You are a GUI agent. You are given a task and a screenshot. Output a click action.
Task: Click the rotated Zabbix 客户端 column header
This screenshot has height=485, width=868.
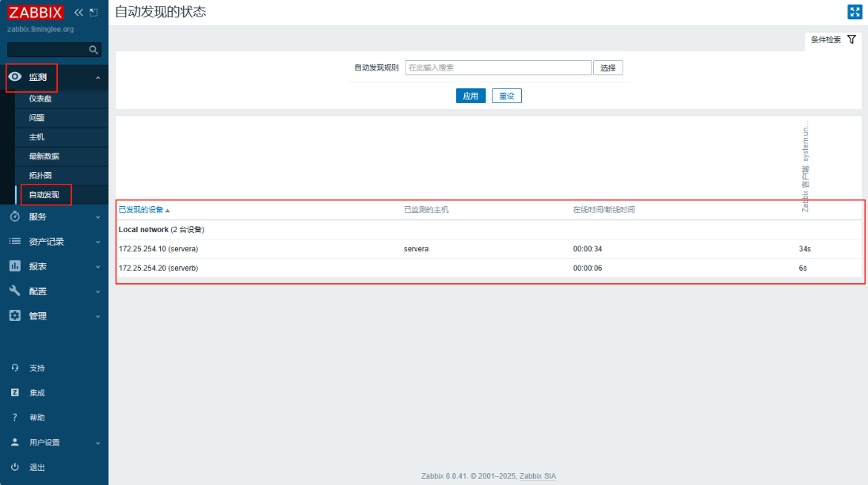coord(805,166)
